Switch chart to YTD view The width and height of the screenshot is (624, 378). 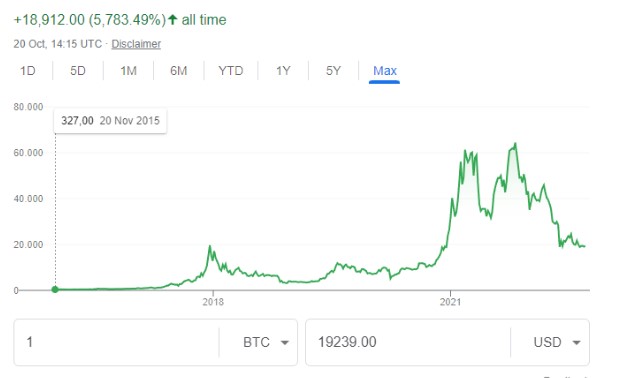point(231,71)
